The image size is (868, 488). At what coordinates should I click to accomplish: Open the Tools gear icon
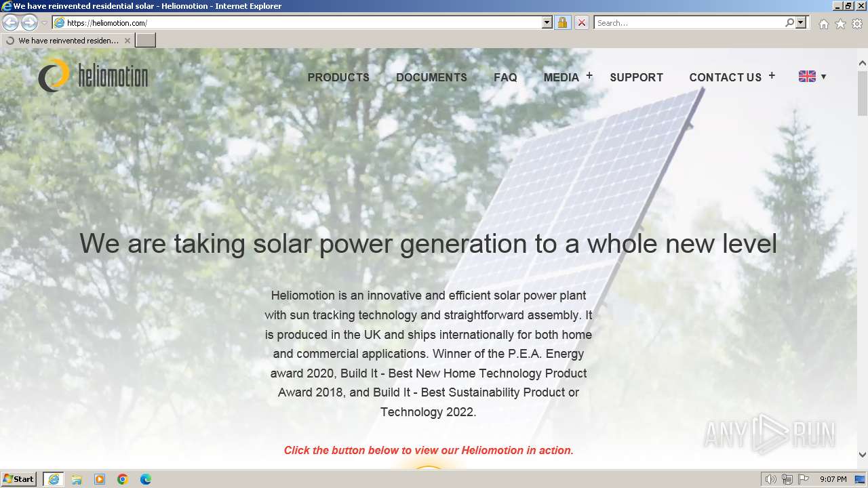[857, 24]
